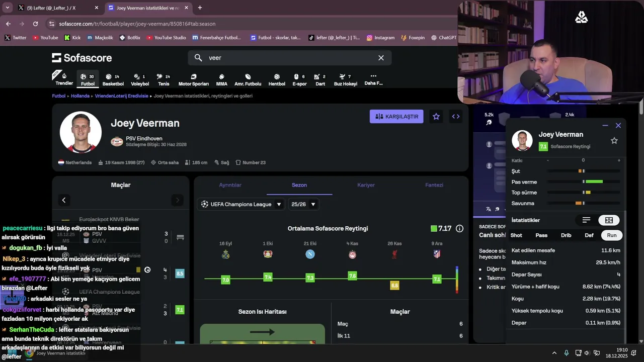Viewport: 644px width, 362px height.
Task: Select the Tenis sport icon
Action: (x=164, y=79)
